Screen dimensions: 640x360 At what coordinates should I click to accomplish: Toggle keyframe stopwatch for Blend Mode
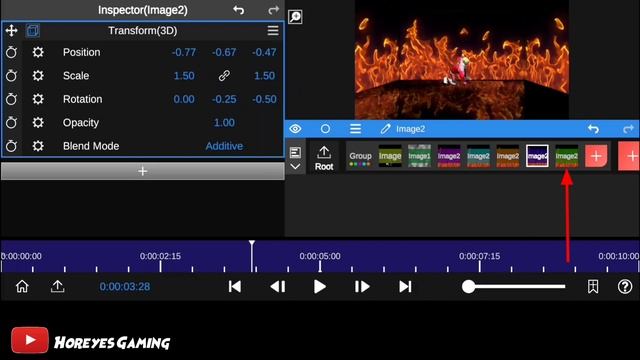pyautogui.click(x=11, y=146)
